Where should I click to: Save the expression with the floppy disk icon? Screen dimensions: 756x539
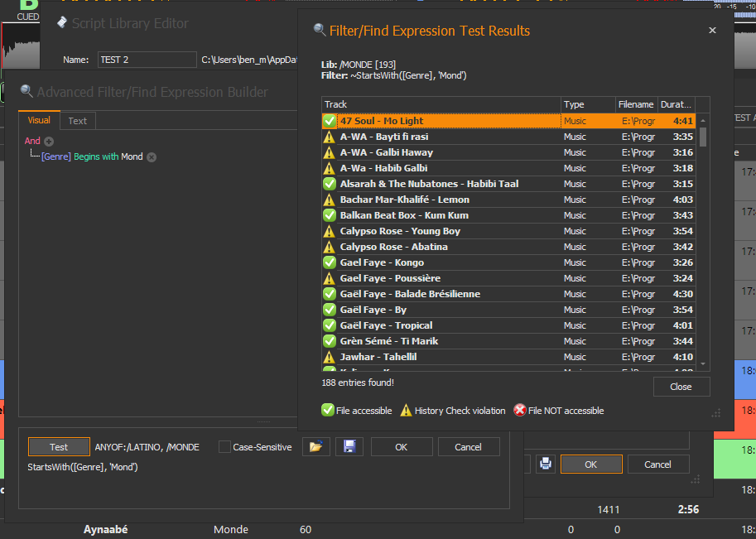tap(349, 447)
